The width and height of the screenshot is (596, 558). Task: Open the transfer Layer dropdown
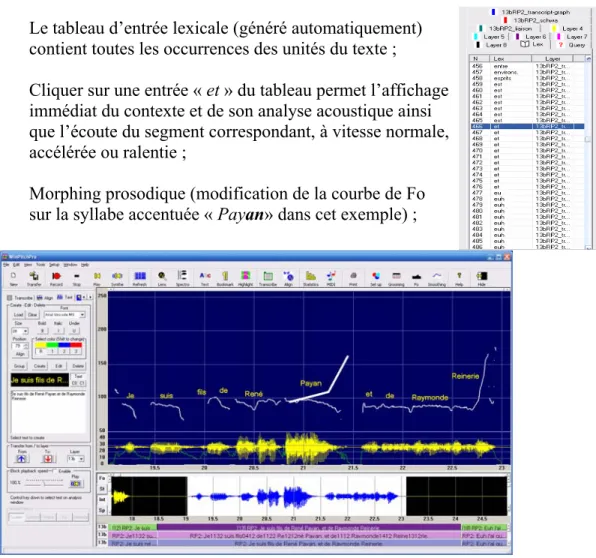click(75, 459)
